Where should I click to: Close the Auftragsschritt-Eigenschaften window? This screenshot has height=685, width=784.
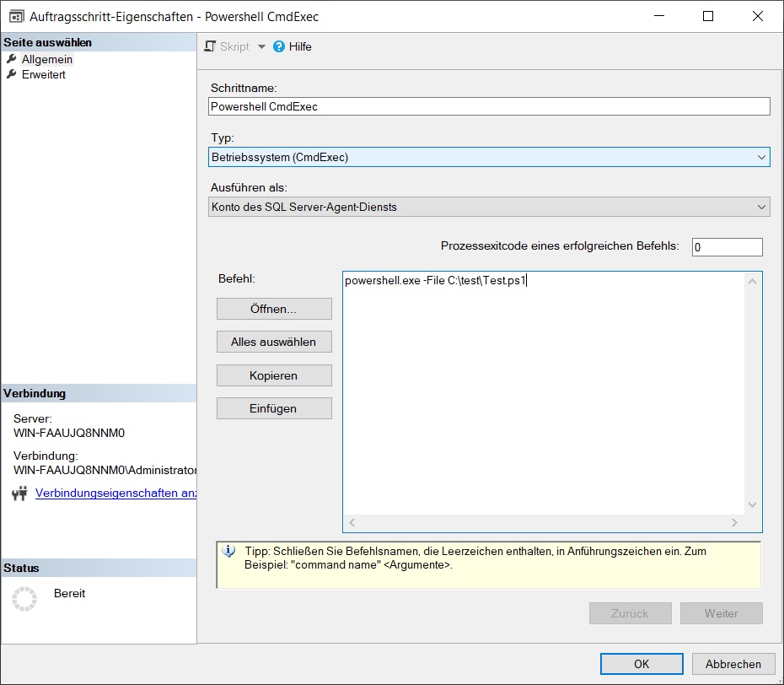point(758,16)
